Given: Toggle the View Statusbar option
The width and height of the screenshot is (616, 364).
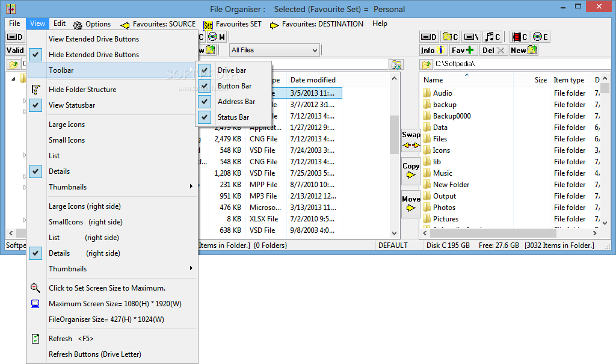Looking at the screenshot, I should tap(112, 105).
